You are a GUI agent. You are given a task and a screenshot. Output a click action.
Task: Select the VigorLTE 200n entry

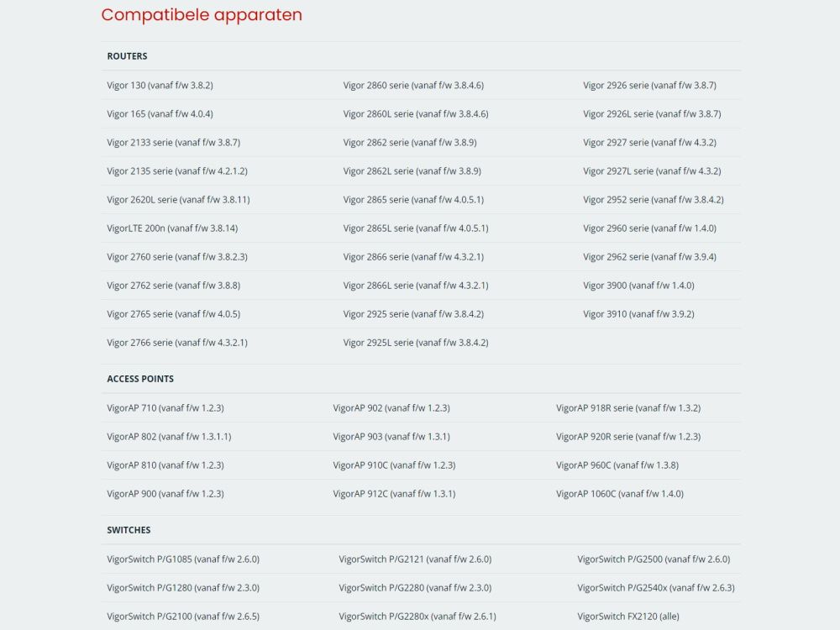[172, 228]
